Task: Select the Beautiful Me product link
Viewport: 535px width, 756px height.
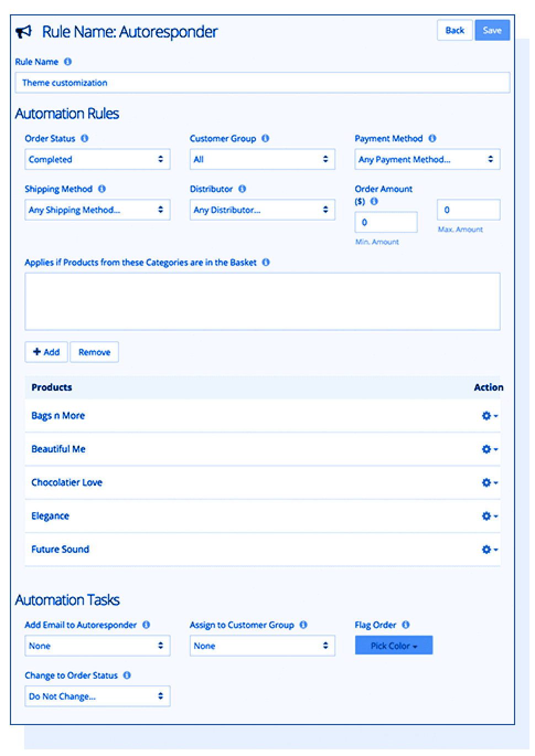Action: 58,449
